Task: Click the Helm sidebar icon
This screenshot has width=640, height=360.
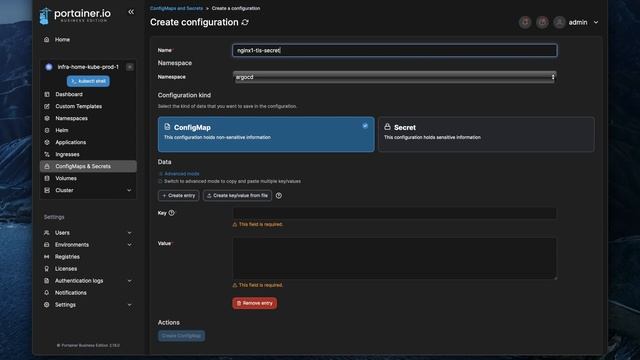Action: (47, 130)
